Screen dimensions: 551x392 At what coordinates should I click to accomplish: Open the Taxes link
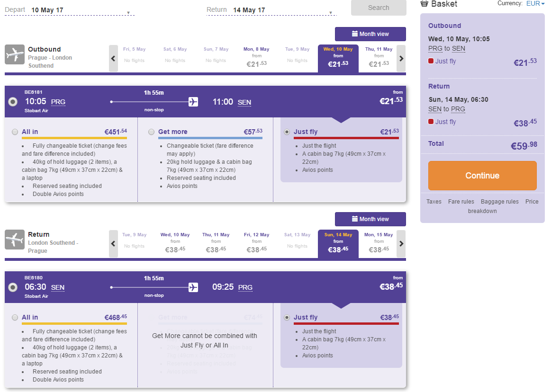point(434,202)
